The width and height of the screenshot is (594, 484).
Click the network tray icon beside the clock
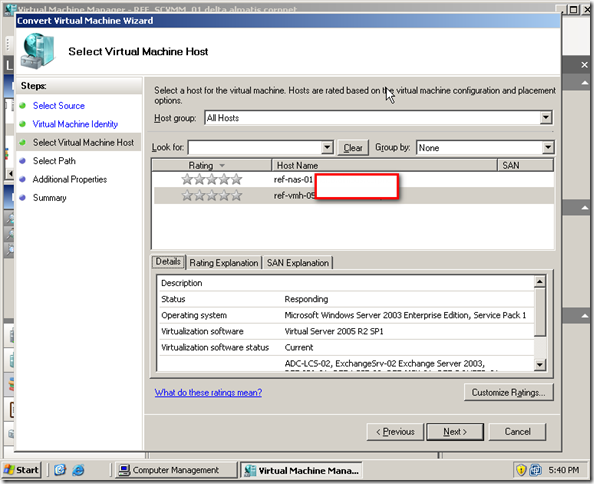[x=535, y=470]
